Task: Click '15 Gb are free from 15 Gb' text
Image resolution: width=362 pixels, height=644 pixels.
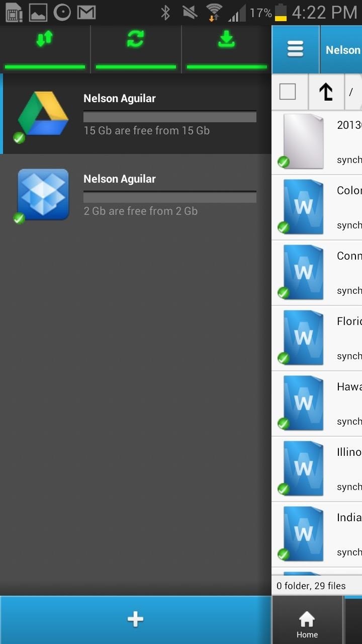Action: click(x=146, y=130)
